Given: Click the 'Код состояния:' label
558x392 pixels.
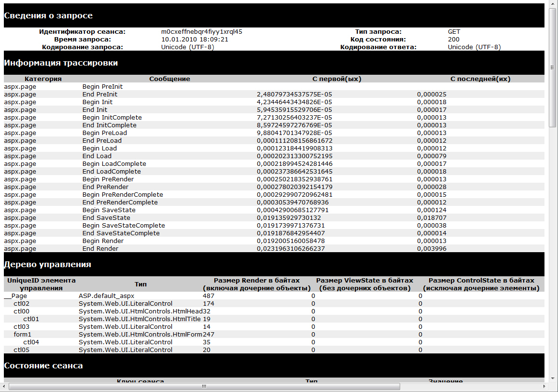Looking at the screenshot, I should [x=378, y=40].
